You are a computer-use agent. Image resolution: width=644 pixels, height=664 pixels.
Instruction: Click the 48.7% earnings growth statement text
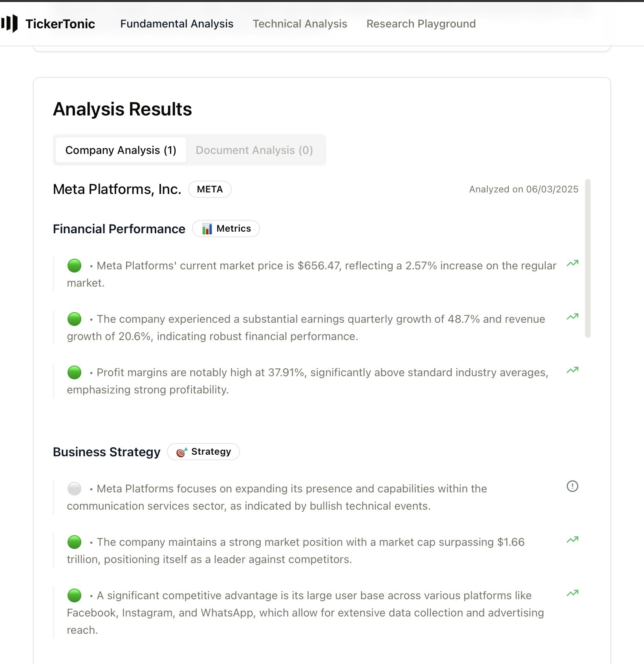pos(306,327)
